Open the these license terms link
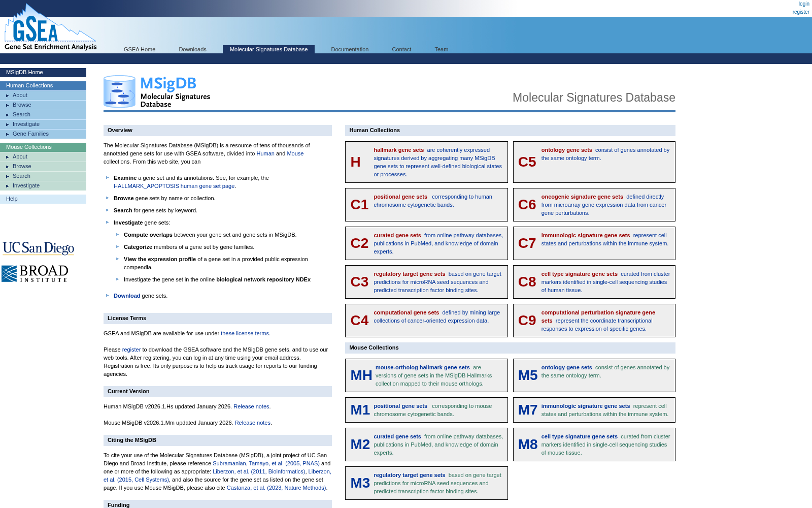This screenshot has width=812, height=508. (245, 333)
